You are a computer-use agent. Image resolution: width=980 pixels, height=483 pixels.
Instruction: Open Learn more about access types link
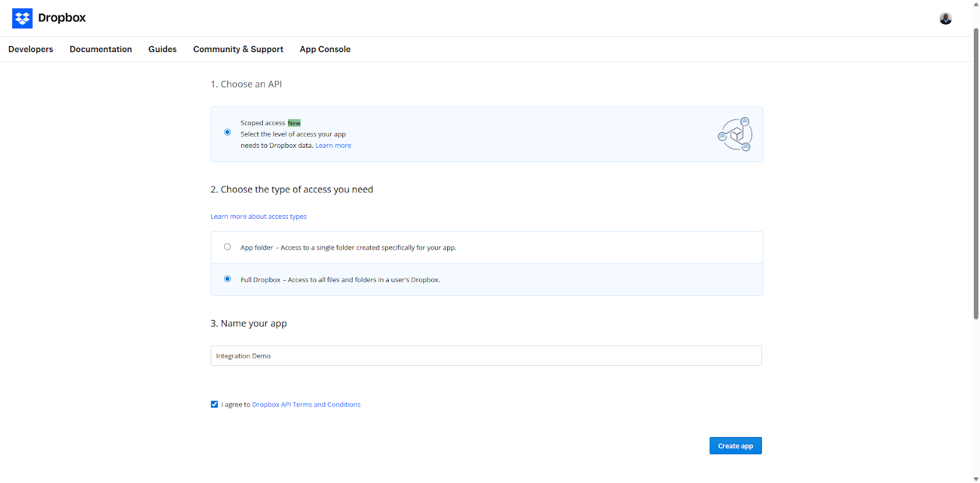click(x=258, y=216)
